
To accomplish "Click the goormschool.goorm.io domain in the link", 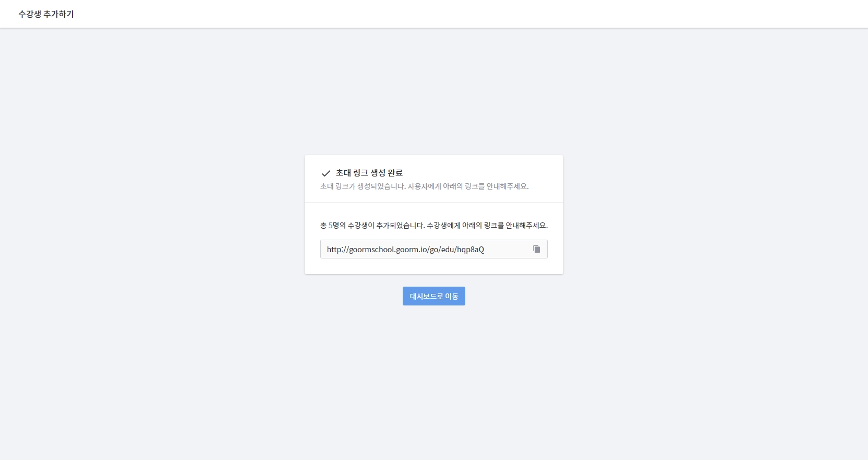I will [388, 250].
